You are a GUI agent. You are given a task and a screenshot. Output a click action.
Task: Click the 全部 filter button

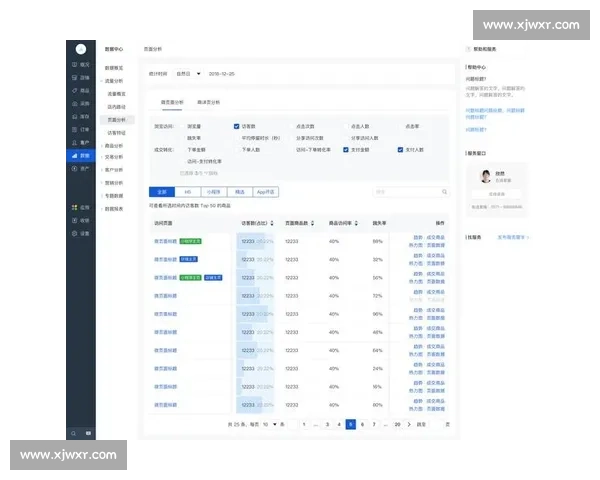tap(163, 191)
